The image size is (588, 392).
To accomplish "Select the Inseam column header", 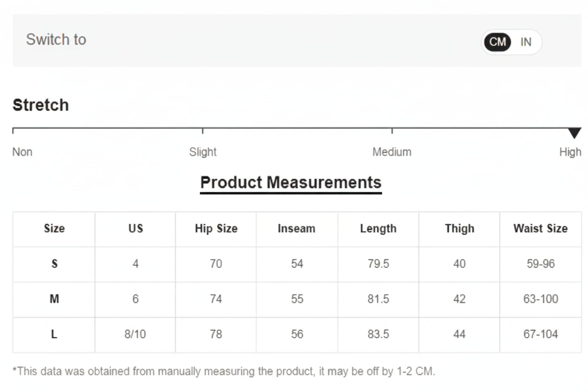I will (x=297, y=229).
